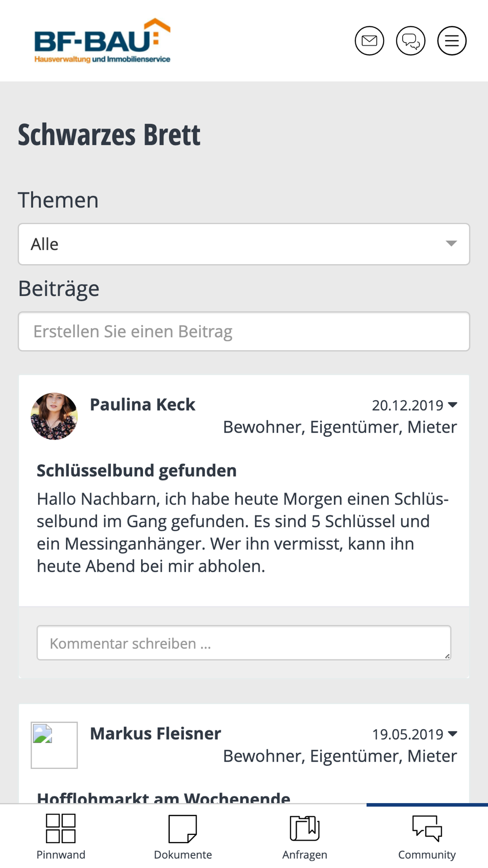The image size is (488, 868).
Task: Click the Kommentar schreiben text box
Action: [244, 643]
